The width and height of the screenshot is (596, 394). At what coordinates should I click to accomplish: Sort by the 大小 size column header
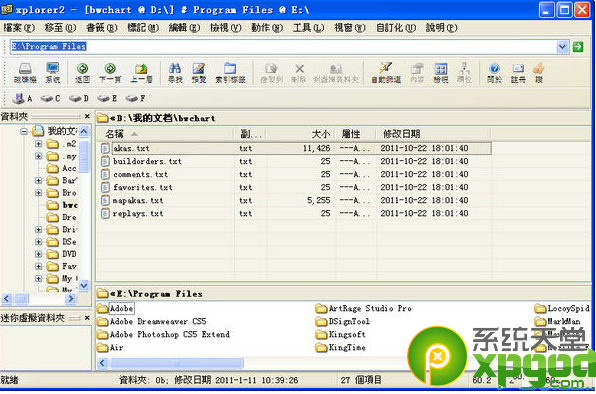coord(301,134)
